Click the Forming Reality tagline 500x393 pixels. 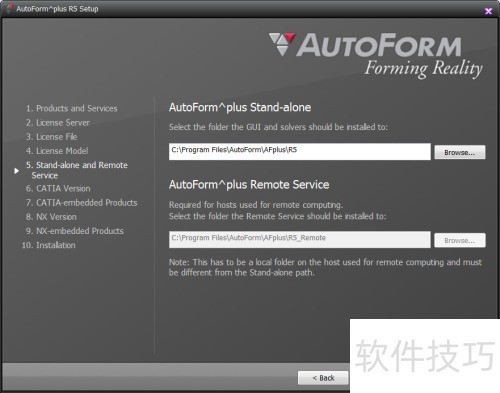[423, 69]
